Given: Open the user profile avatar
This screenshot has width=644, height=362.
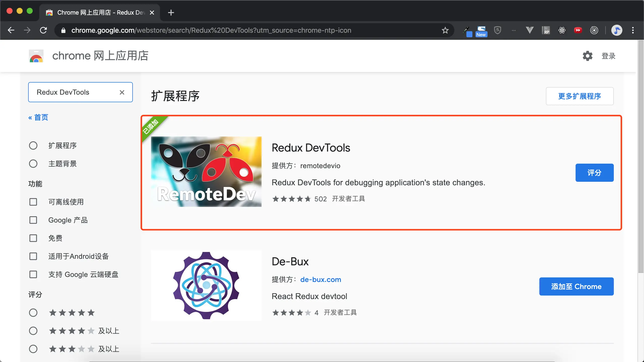Looking at the screenshot, I should 617,30.
